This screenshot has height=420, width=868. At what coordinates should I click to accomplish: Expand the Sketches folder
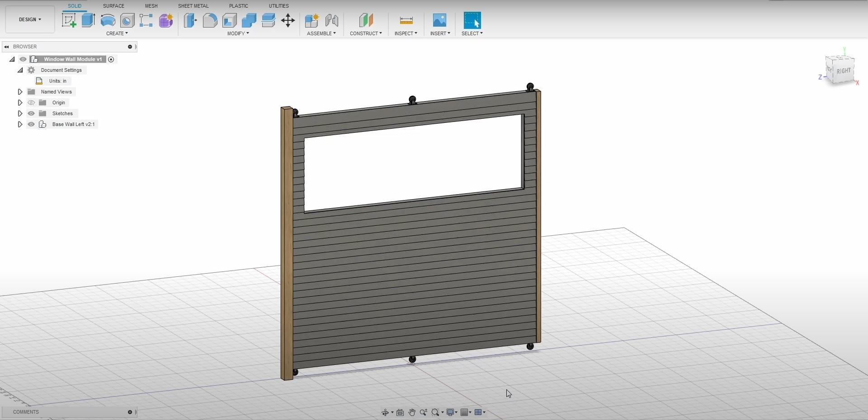(20, 113)
